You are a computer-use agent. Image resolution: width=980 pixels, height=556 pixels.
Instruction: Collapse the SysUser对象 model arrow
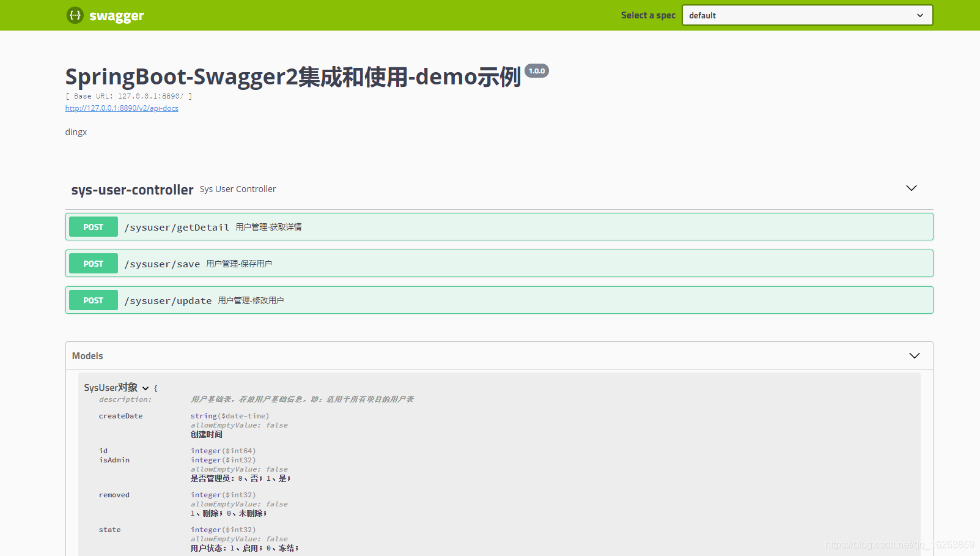point(146,388)
